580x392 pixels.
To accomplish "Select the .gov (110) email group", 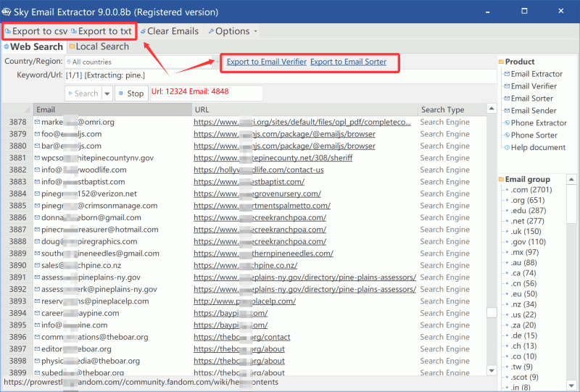I will [x=529, y=241].
